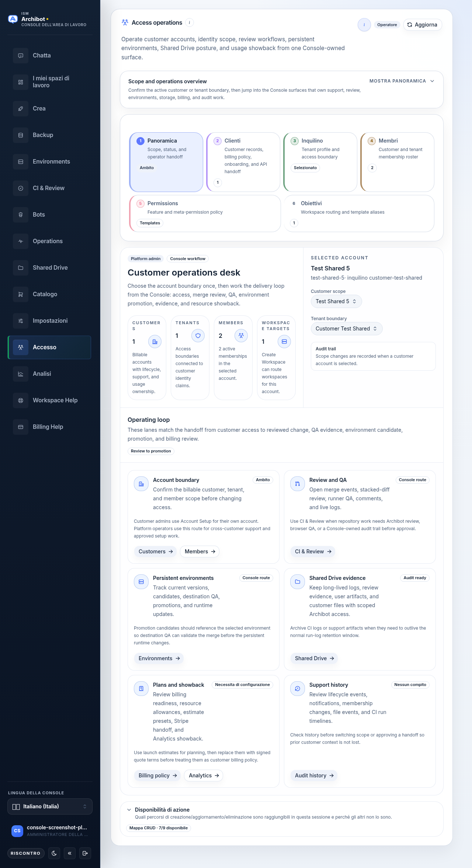Open I miei spazi di lavoro grid icon
The image size is (472, 868).
pyautogui.click(x=21, y=82)
